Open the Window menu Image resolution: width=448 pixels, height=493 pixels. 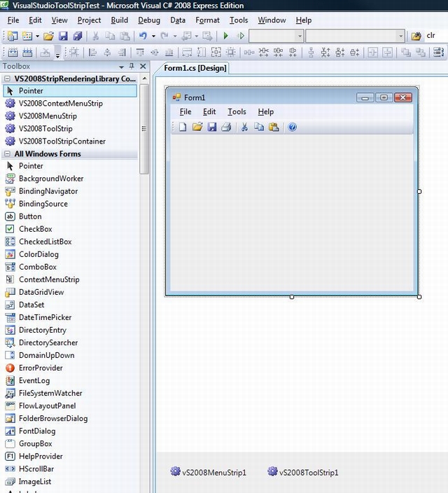pyautogui.click(x=272, y=20)
